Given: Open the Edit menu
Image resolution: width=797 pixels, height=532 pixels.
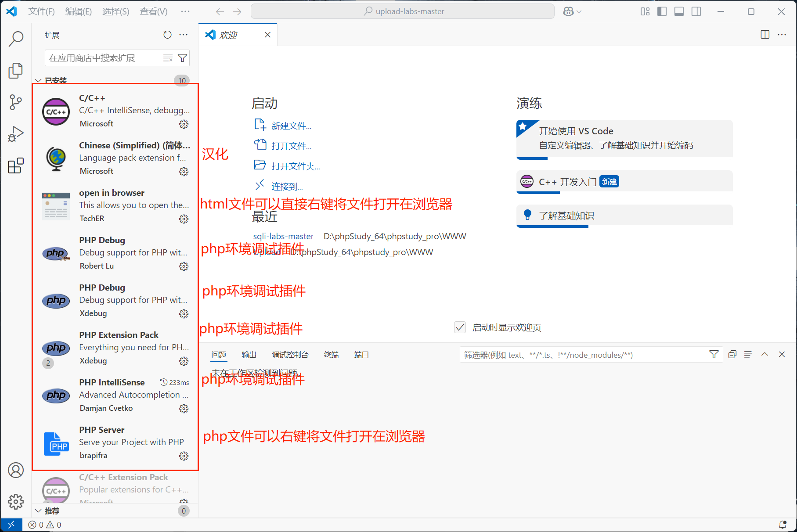Looking at the screenshot, I should (x=79, y=11).
